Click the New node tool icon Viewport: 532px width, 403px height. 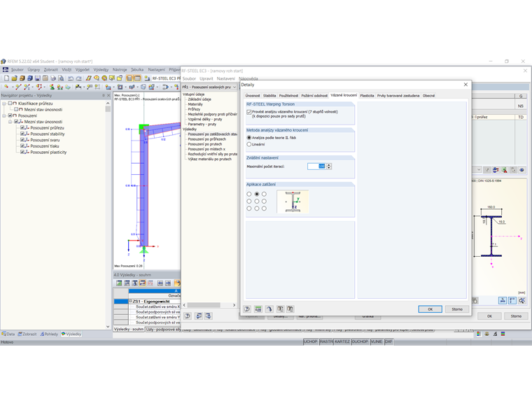(6, 87)
